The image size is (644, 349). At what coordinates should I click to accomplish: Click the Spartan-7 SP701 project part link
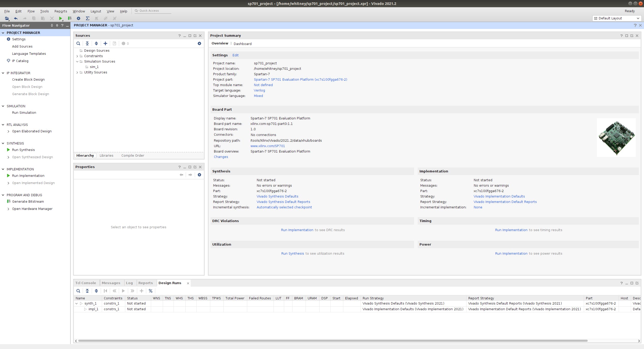click(x=300, y=79)
